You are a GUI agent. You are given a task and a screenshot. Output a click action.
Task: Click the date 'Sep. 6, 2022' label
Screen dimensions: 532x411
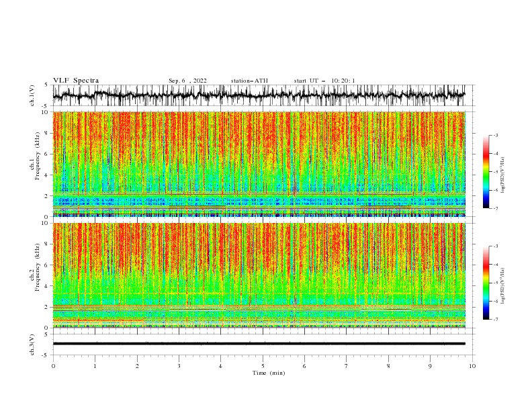tap(187, 81)
